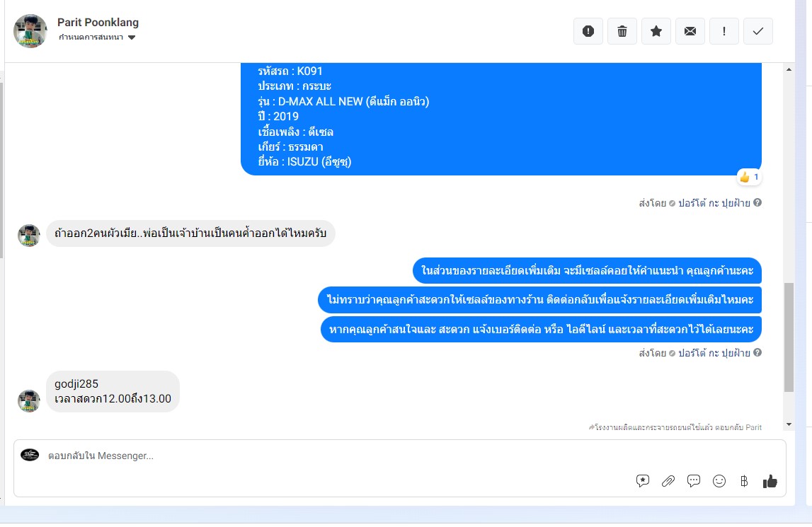Click the Parit Poonklang name link

98,22
